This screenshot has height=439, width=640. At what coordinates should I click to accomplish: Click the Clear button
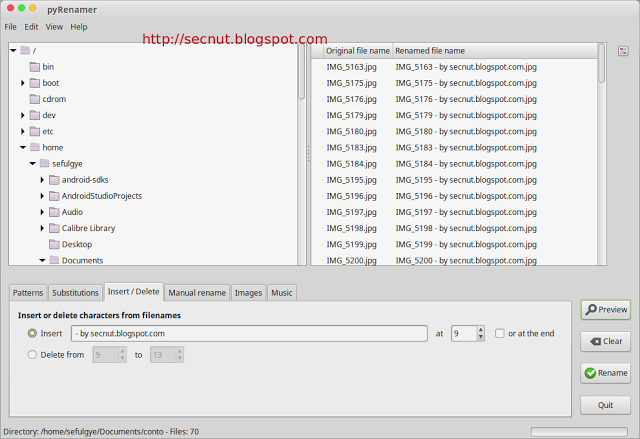(606, 341)
